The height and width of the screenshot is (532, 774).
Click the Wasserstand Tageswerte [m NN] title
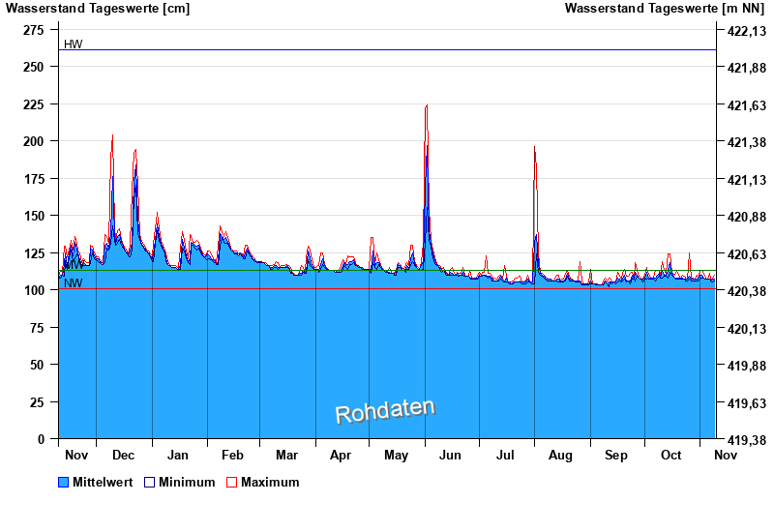(666, 9)
